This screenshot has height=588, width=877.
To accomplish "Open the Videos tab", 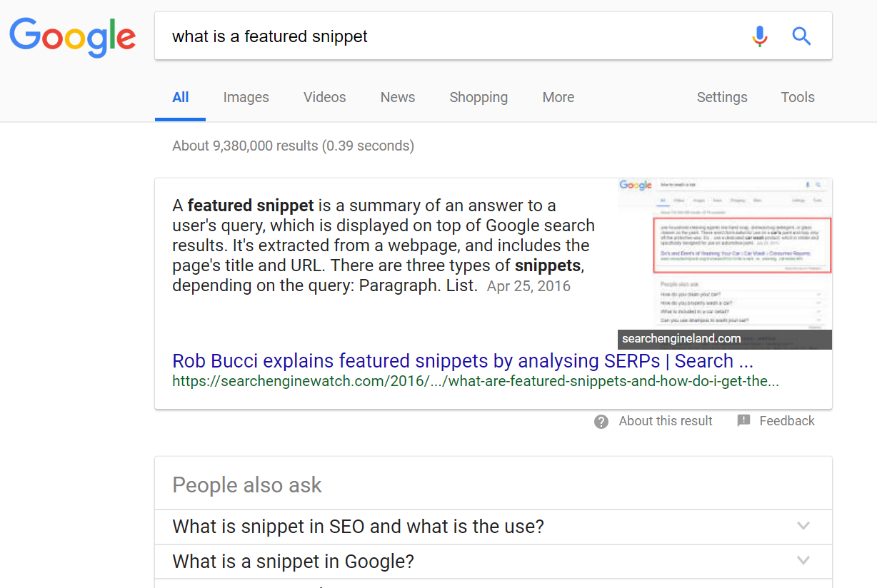I will [324, 97].
